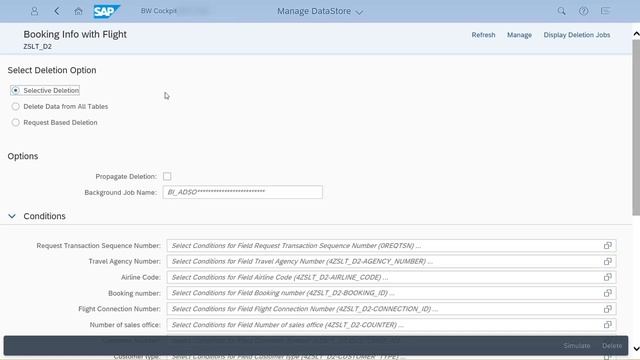
Task: Click the 'Select Deletion Option' heading
Action: coord(52,70)
